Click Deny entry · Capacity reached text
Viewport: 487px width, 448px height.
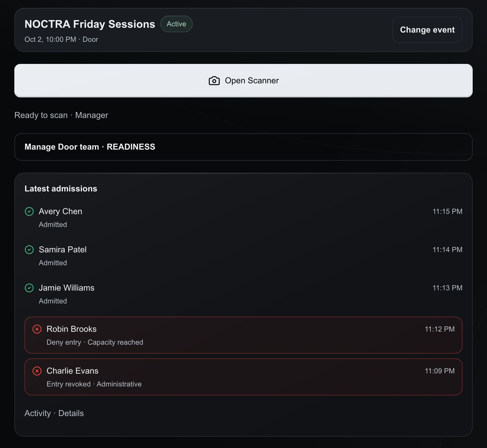point(95,342)
